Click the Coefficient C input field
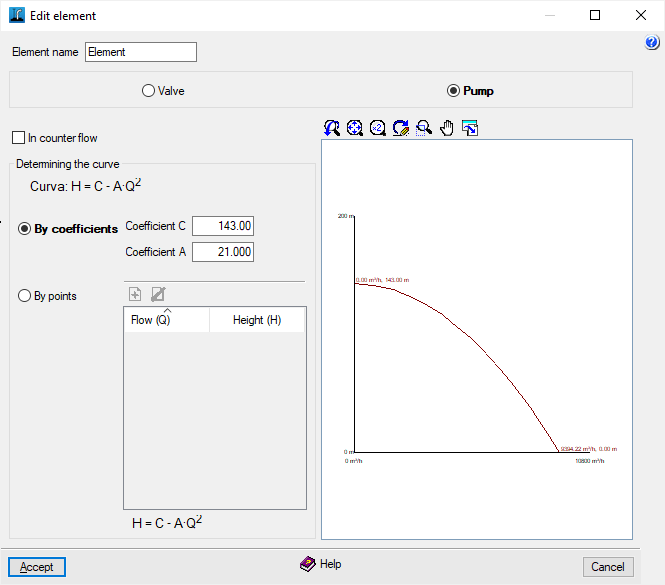 (223, 226)
